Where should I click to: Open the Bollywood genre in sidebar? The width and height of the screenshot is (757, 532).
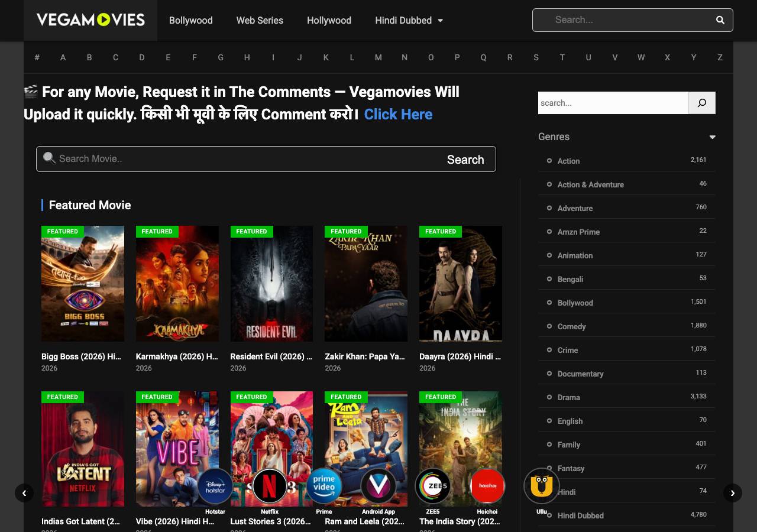pos(575,303)
